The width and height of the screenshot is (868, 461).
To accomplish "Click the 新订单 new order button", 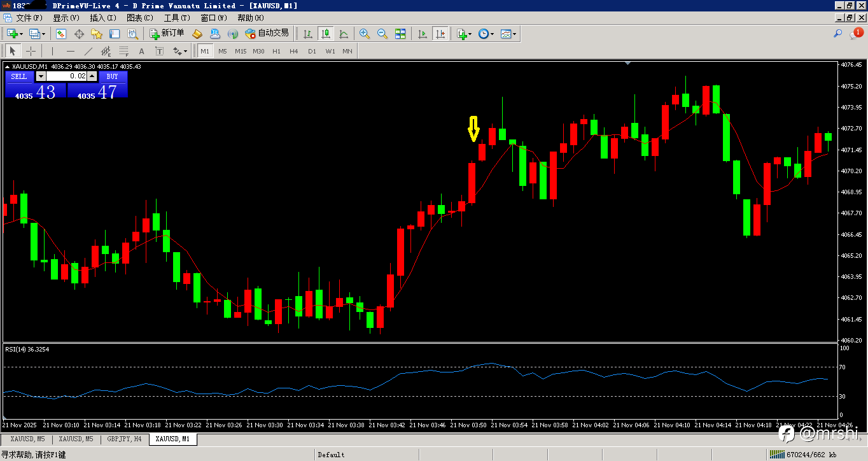I will 167,33.
